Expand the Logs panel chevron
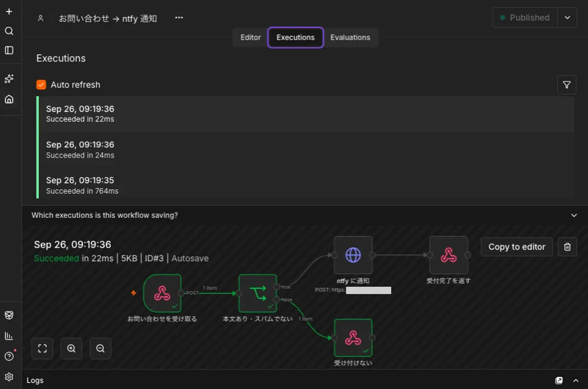 coord(576,380)
